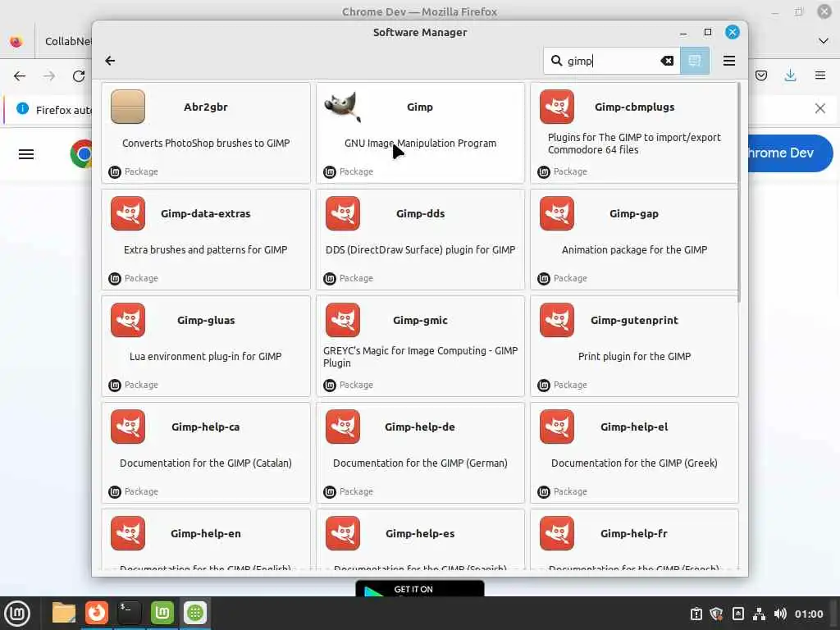Screen dimensions: 840x630
Task: Click Documentation for the GIMP (Greek)
Action: pyautogui.click(x=634, y=463)
